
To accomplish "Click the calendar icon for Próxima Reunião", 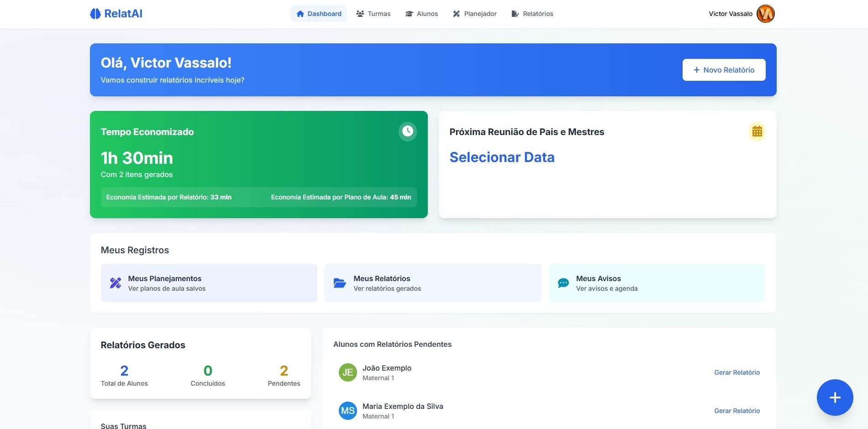I will point(757,131).
